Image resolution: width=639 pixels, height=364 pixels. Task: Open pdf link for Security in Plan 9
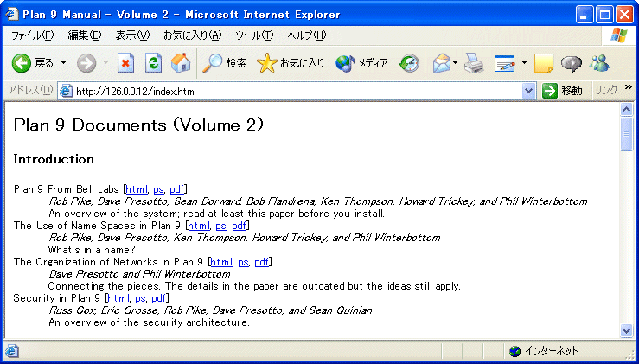click(x=159, y=299)
